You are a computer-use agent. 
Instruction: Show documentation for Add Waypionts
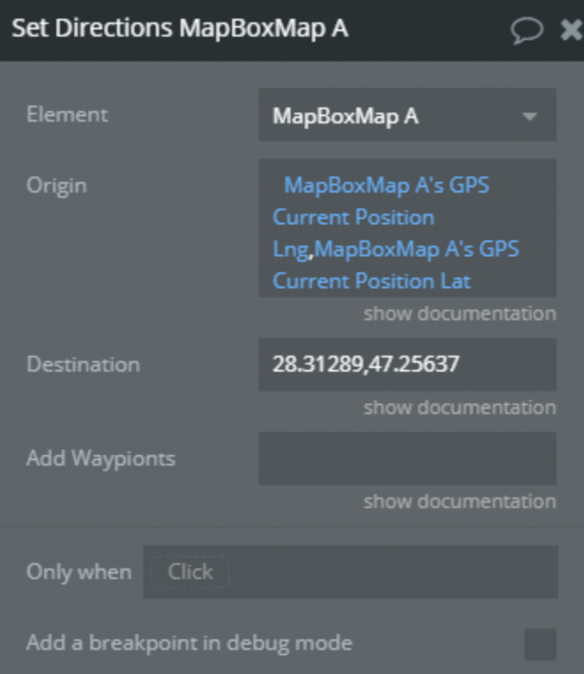(460, 502)
